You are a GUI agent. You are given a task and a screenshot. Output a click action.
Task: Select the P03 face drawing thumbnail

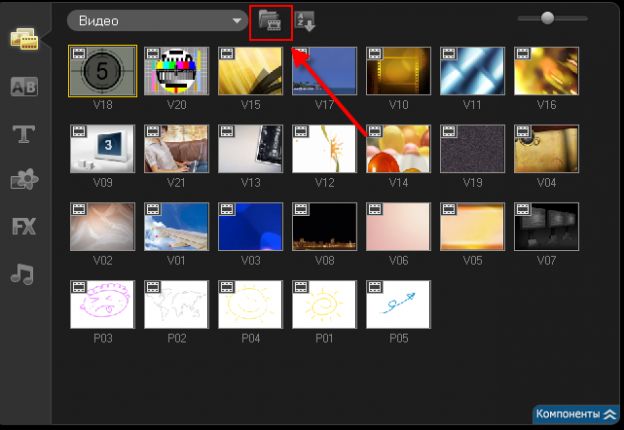[103, 305]
